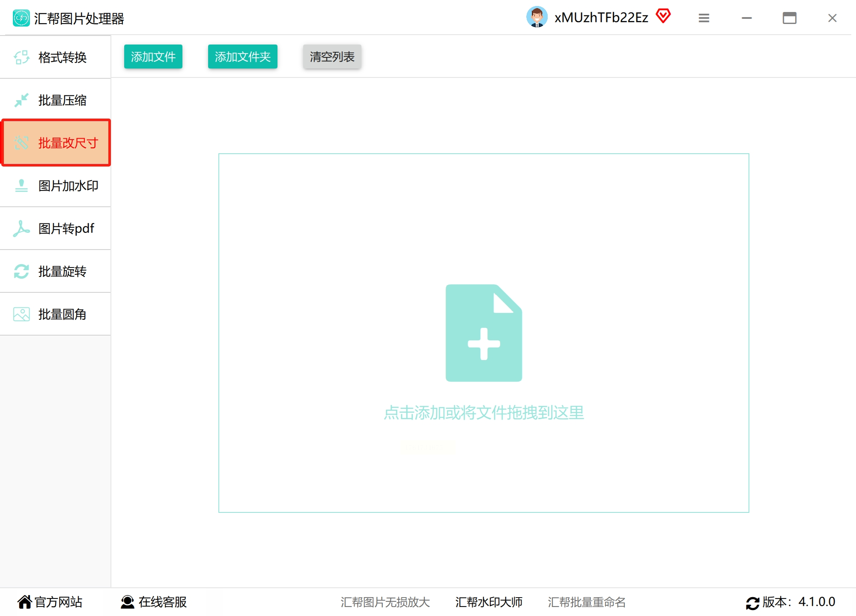Select the 批量改尺寸 sidebar tab
856x616 pixels.
[57, 143]
